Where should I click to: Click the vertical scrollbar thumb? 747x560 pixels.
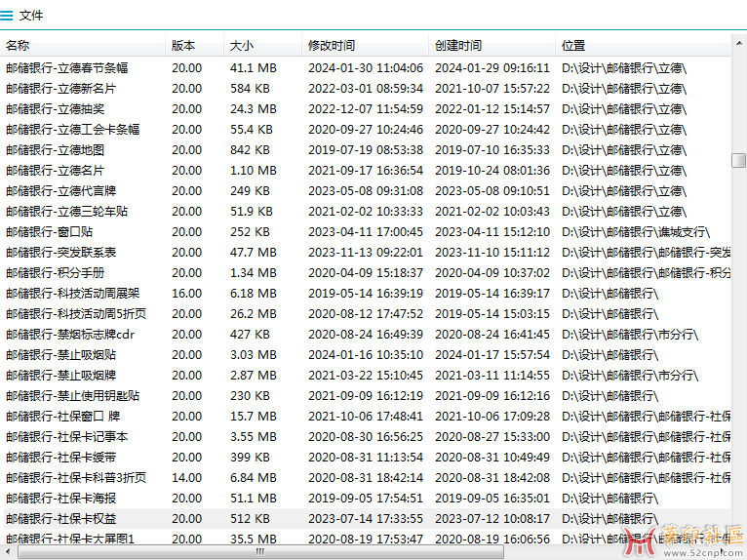tap(739, 160)
